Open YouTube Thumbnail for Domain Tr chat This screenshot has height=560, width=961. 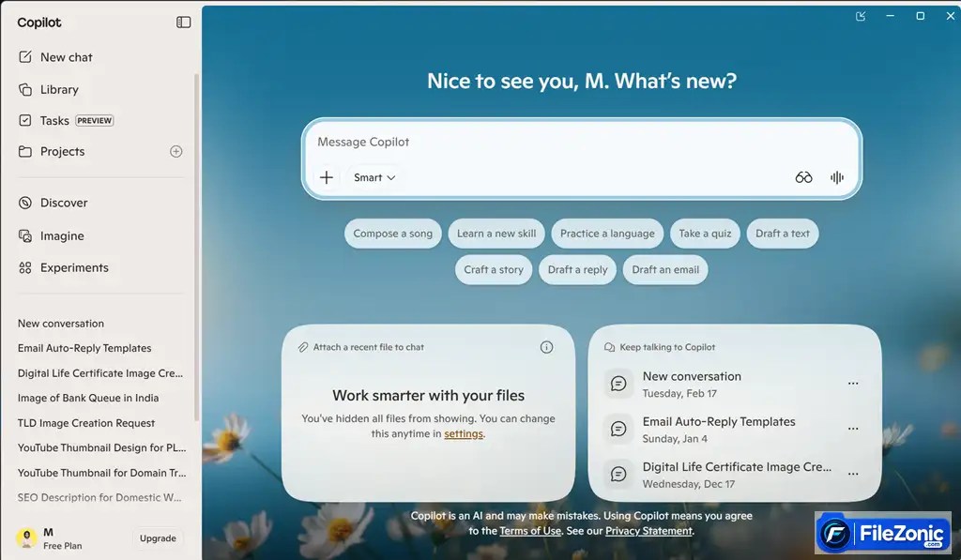click(x=101, y=473)
